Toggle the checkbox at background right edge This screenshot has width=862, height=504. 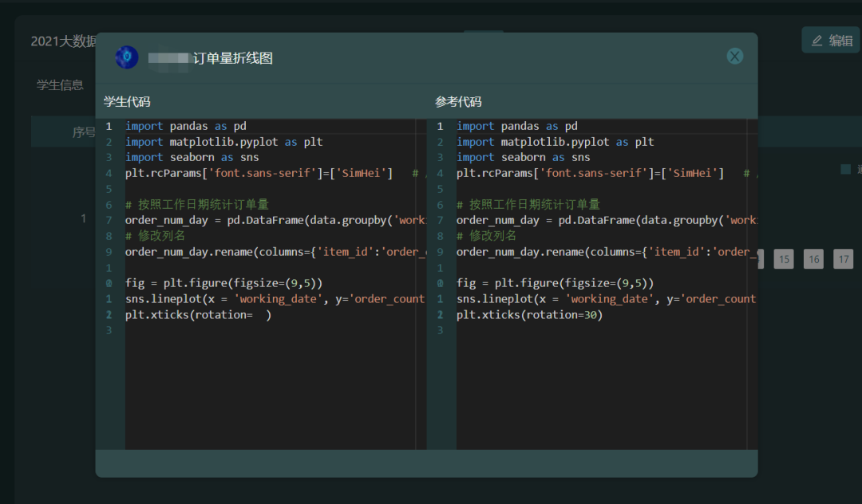[x=845, y=169]
